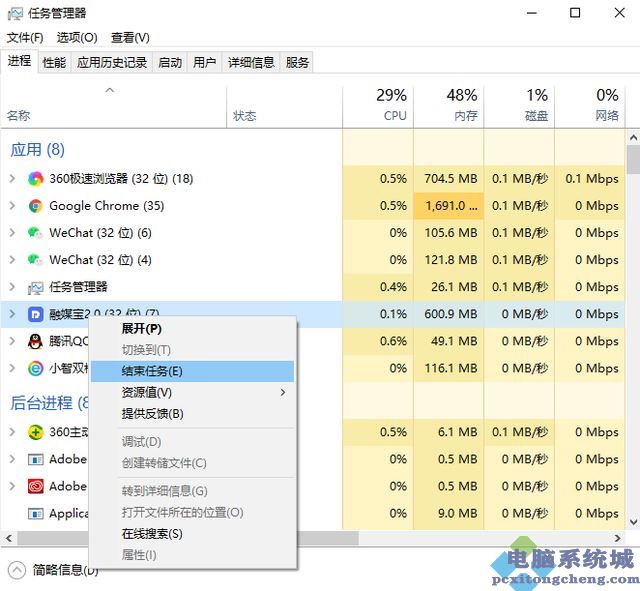This screenshot has height=591, width=640.
Task: Switch to the 应用历史记录 tab
Action: pyautogui.click(x=112, y=62)
